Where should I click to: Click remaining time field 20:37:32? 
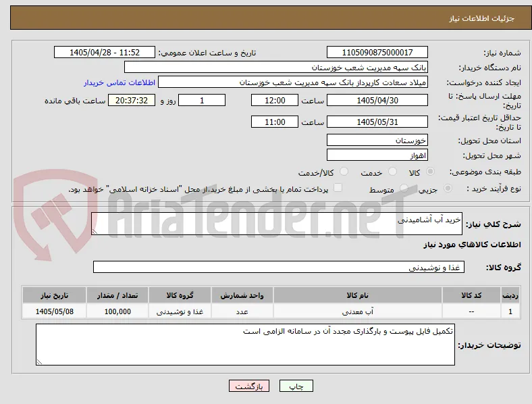coord(132,100)
